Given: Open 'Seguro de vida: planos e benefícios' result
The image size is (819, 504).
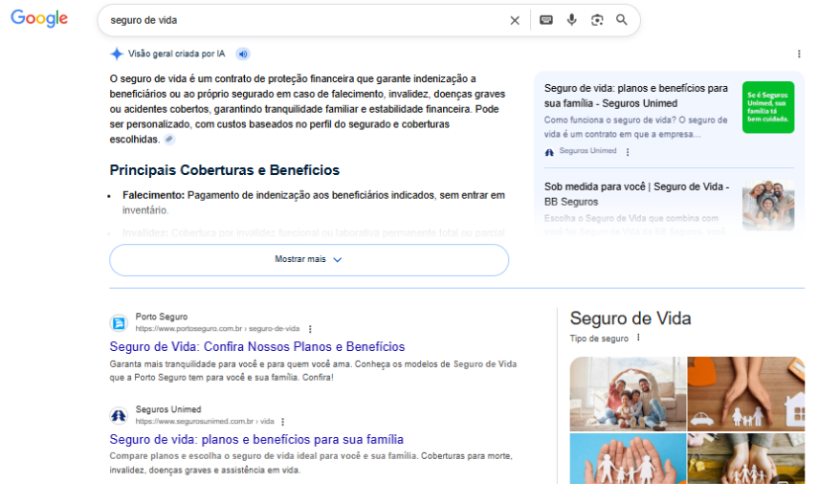Looking at the screenshot, I should [256, 440].
